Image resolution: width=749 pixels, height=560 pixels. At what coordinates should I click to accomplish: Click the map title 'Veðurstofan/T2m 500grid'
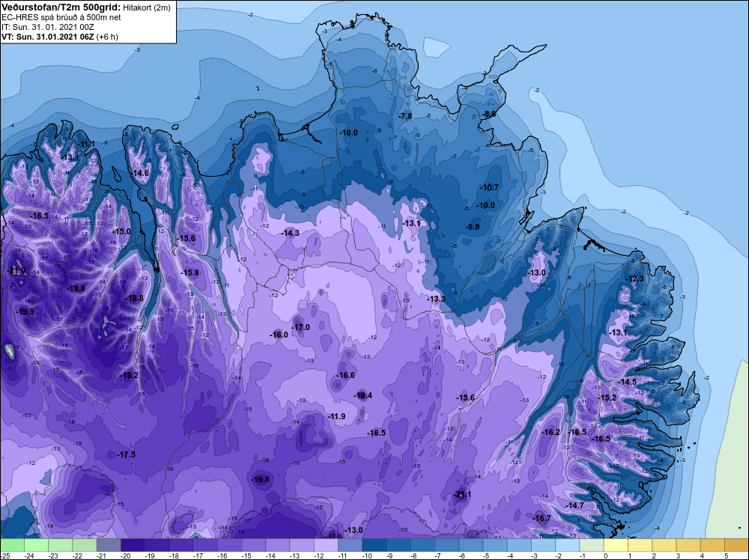(60, 7)
